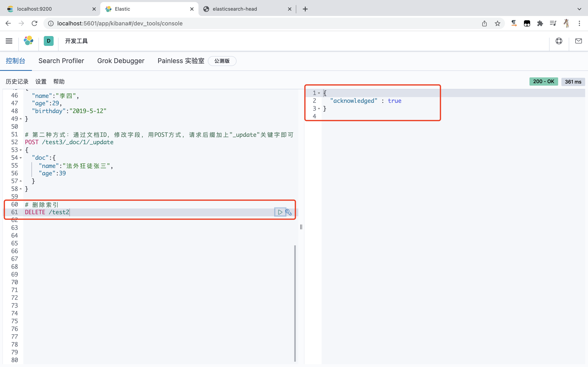Image resolution: width=588 pixels, height=367 pixels.
Task: Click the "birthday":"2019-5-12" line
Action: point(69,111)
